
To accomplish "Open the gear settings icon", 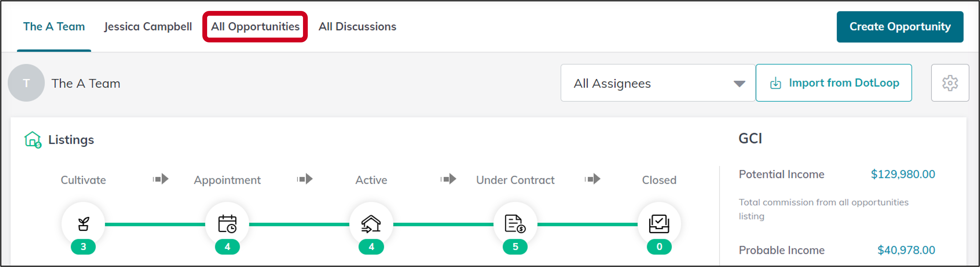I will click(x=950, y=83).
